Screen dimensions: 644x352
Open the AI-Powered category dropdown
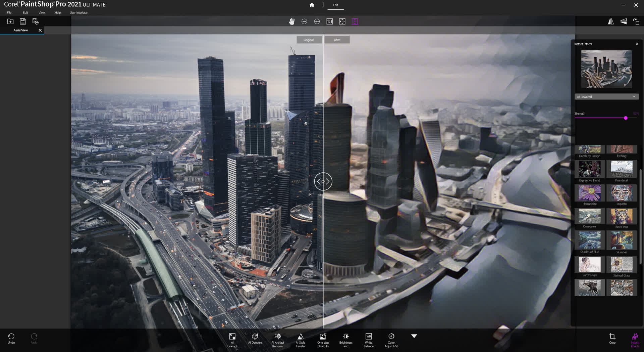(x=606, y=97)
